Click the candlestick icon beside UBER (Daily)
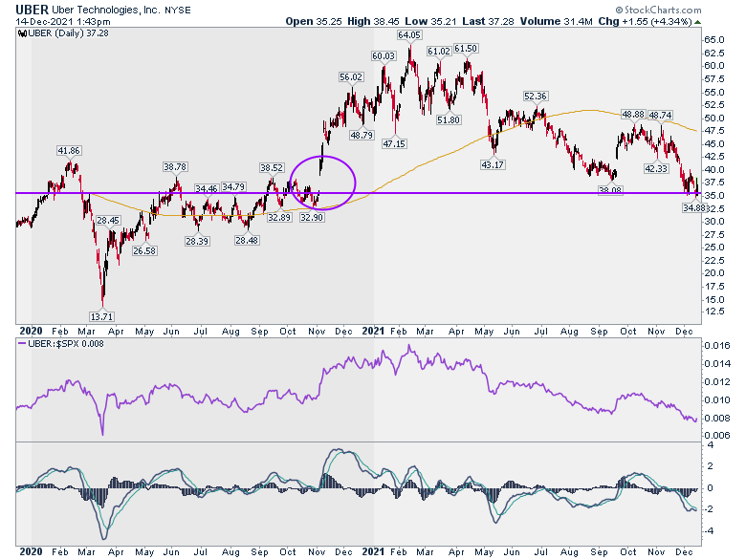Screen dimensions: 746x560 point(22,33)
